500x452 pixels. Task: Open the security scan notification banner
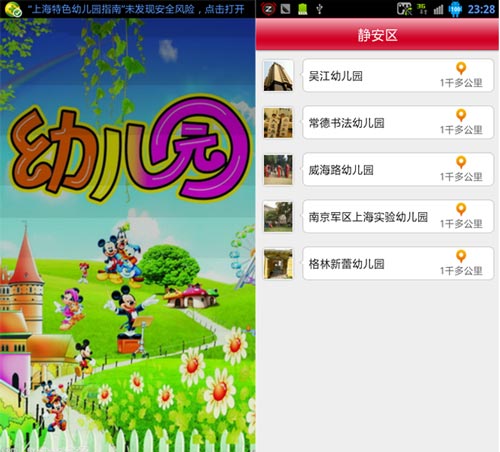pyautogui.click(x=128, y=9)
